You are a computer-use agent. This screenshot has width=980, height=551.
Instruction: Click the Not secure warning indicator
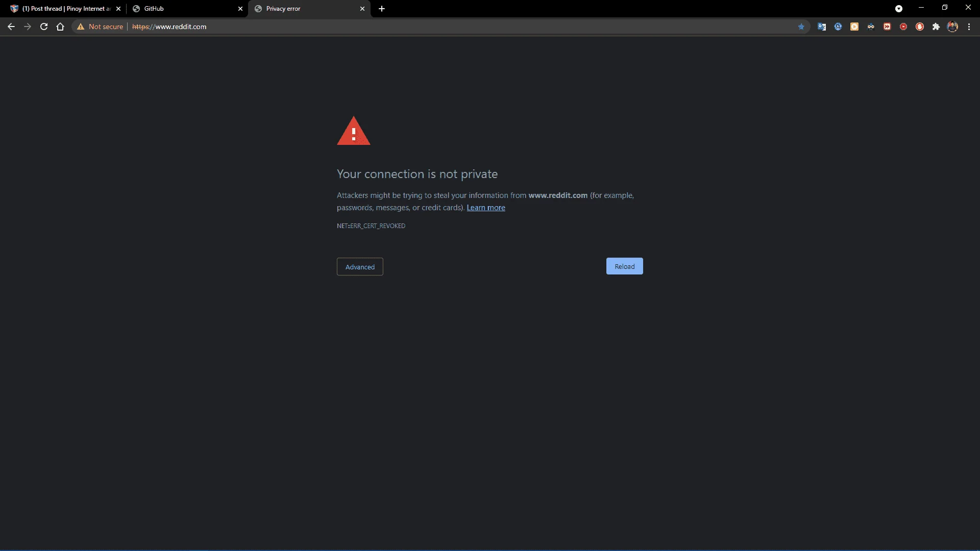tap(100, 27)
